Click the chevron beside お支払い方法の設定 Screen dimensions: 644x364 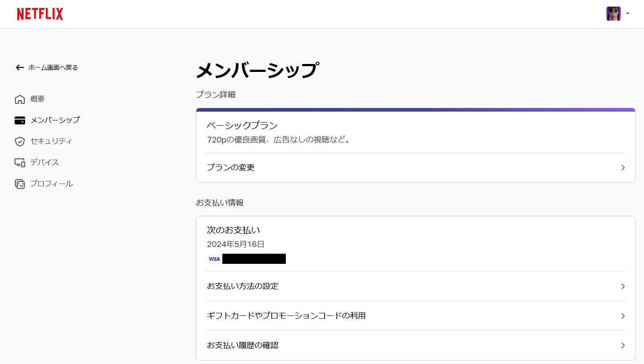623,286
